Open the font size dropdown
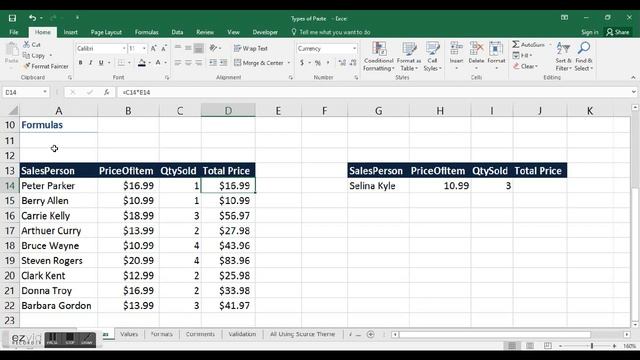 [x=144, y=49]
